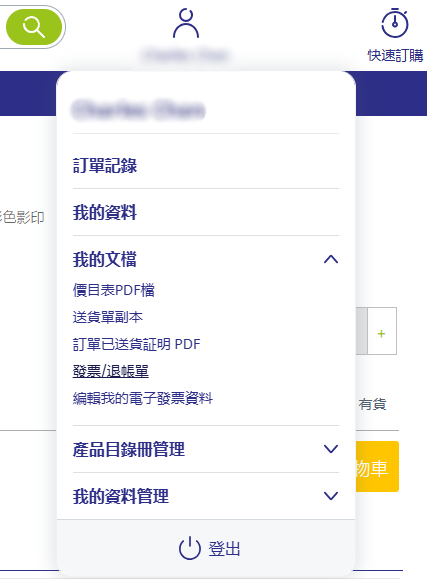Open the 快速訂購 stopwatch icon
The height and width of the screenshot is (579, 427).
click(395, 23)
